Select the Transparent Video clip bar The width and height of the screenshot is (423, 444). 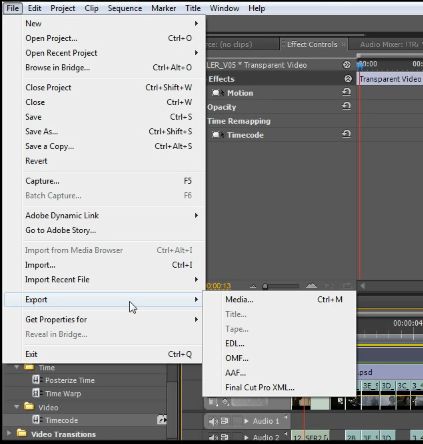pos(391,79)
